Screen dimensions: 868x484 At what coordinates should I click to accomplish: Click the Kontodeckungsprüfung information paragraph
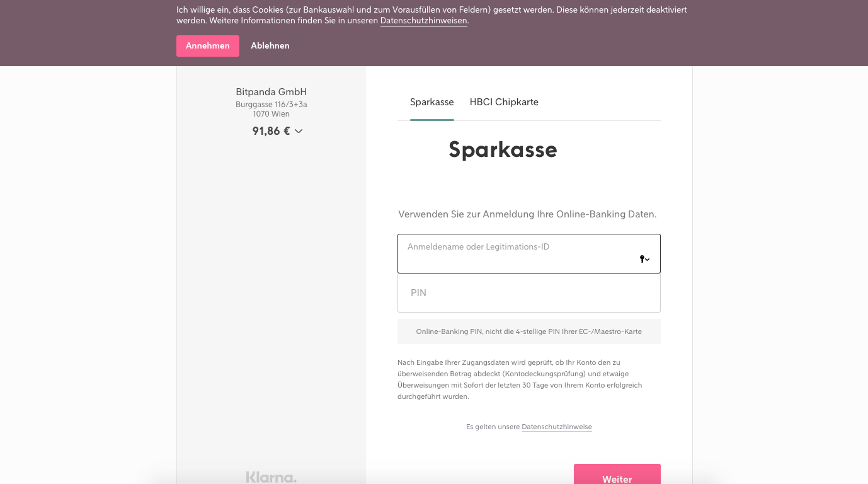pos(520,379)
